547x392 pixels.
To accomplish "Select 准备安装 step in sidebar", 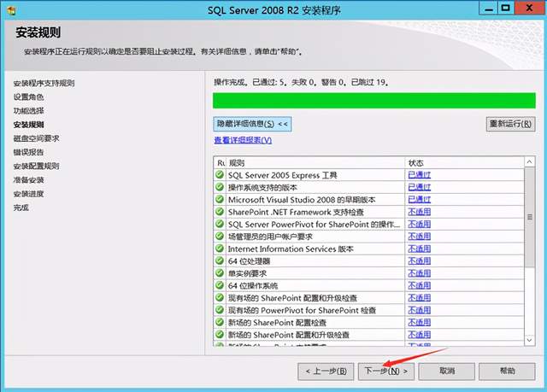I will click(28, 180).
